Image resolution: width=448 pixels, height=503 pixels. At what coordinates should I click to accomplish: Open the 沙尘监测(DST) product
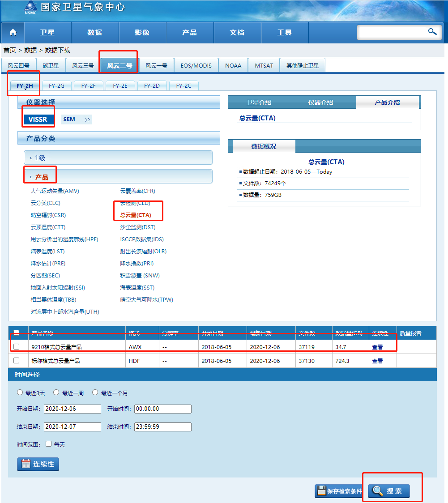[x=138, y=227]
